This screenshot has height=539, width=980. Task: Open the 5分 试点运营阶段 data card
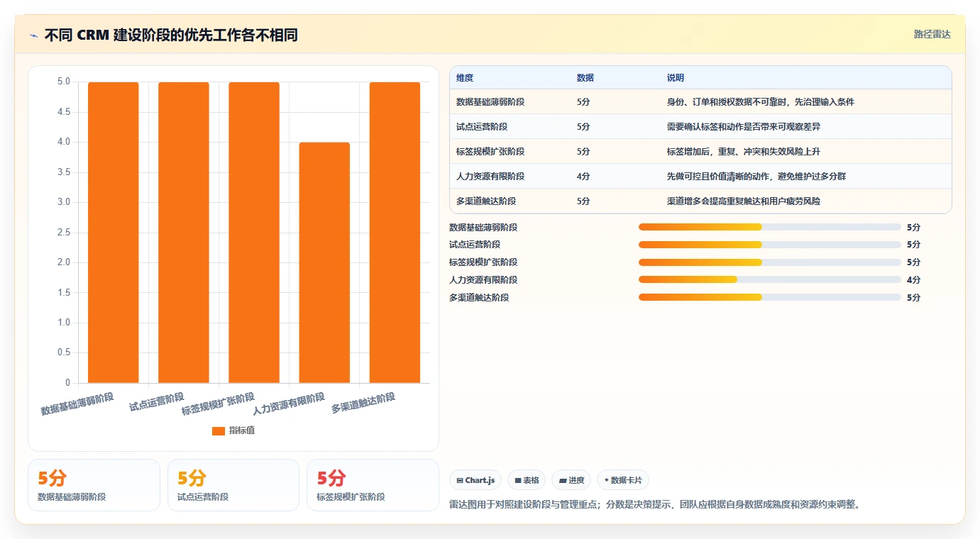[233, 485]
